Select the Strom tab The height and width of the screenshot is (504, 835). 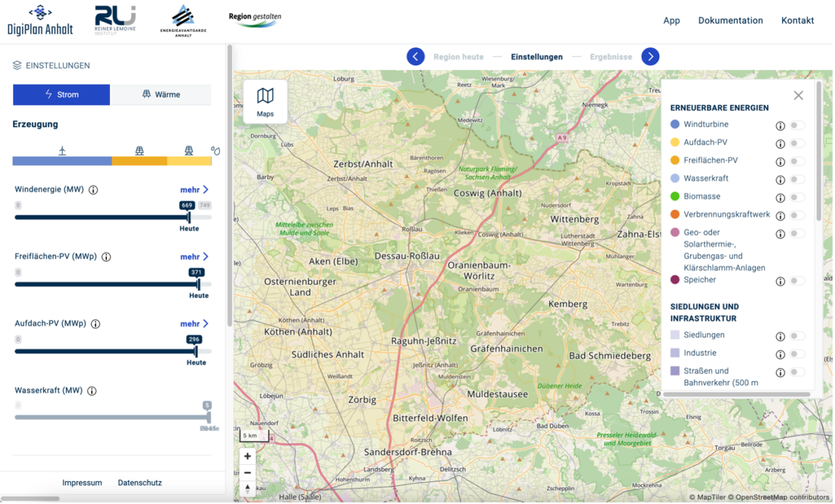click(x=61, y=95)
